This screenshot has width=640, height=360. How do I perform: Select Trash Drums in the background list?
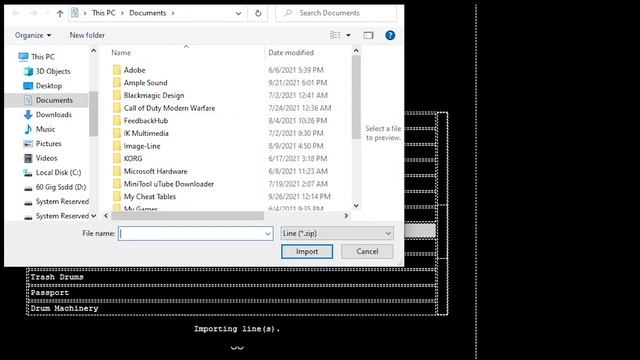(x=57, y=277)
